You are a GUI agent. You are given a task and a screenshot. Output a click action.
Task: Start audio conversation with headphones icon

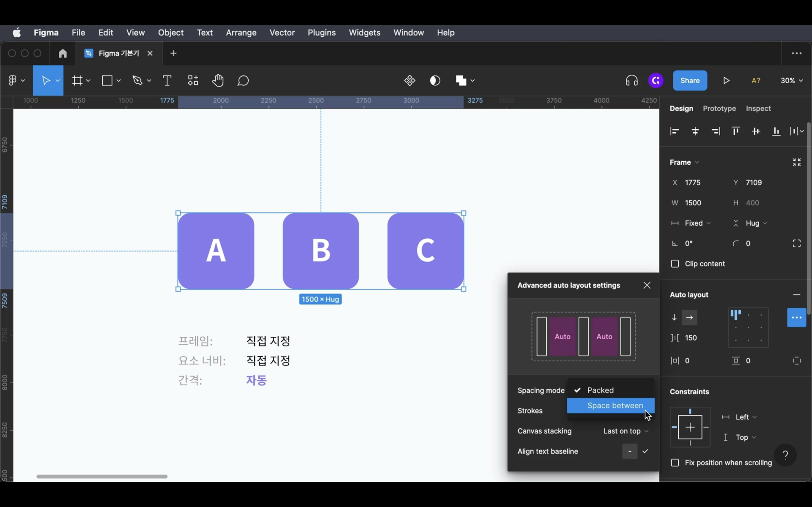(x=632, y=81)
